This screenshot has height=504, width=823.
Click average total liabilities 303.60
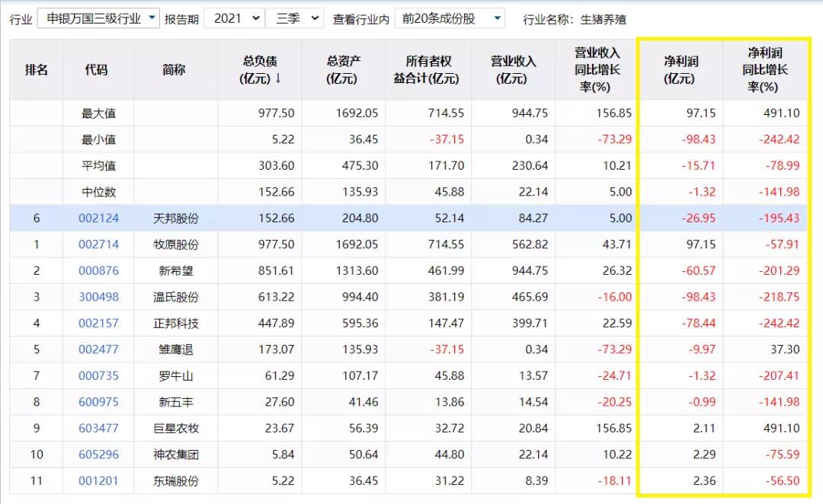(276, 166)
